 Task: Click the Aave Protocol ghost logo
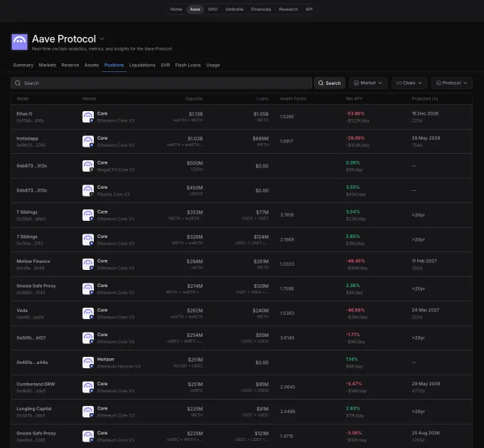tap(19, 41)
